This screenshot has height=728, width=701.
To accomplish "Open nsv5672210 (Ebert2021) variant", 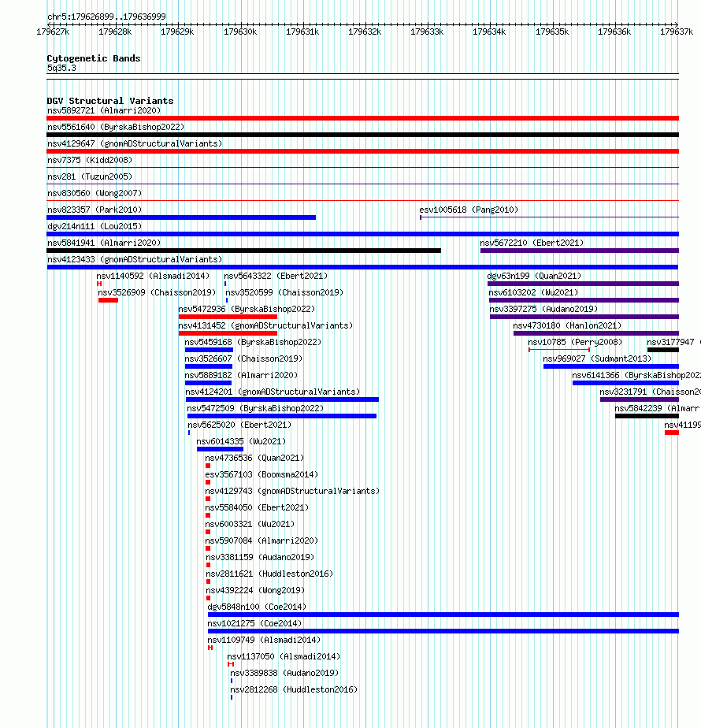I will tap(532, 243).
